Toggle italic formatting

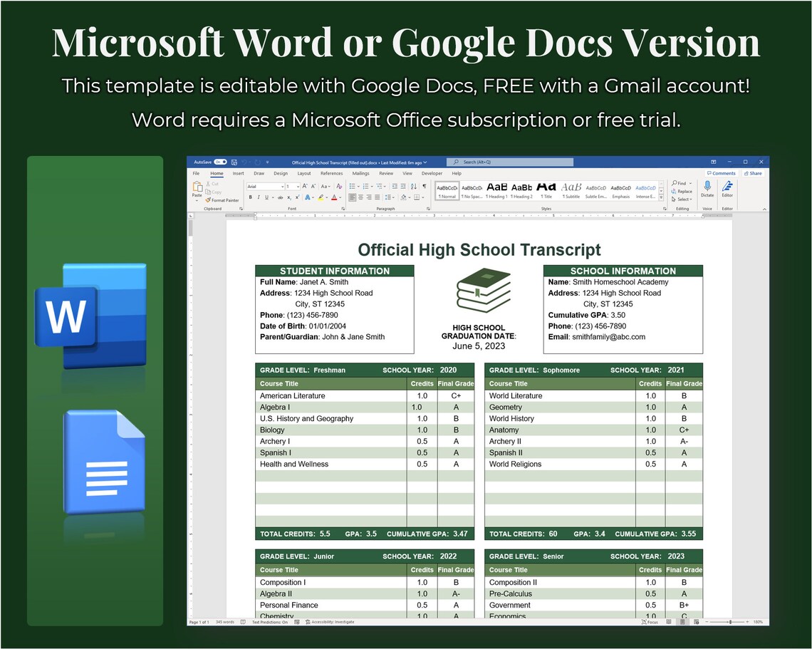259,197
